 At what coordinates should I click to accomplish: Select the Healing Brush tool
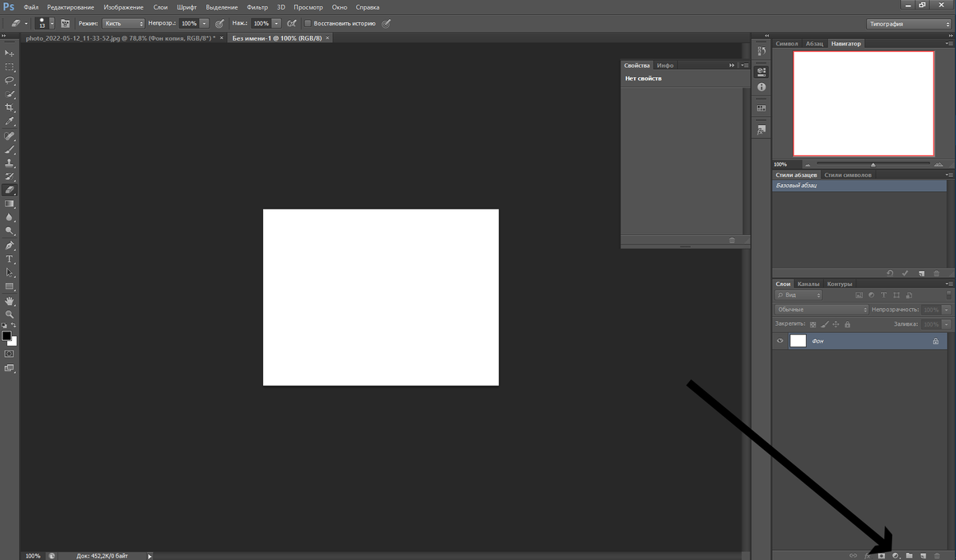pyautogui.click(x=10, y=136)
